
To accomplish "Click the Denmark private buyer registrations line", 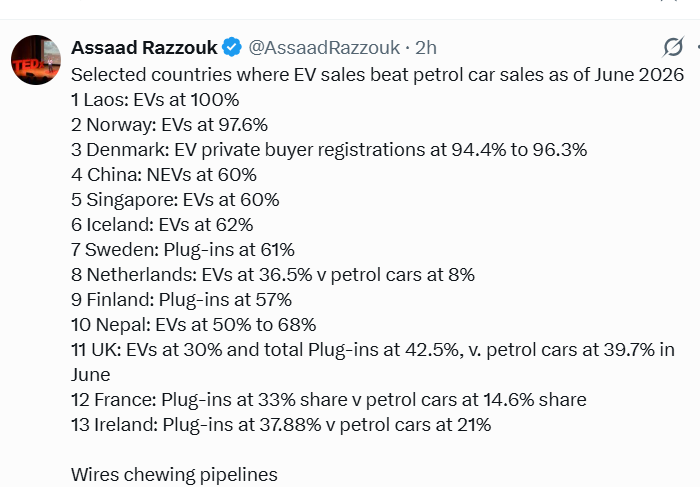I will tap(329, 150).
